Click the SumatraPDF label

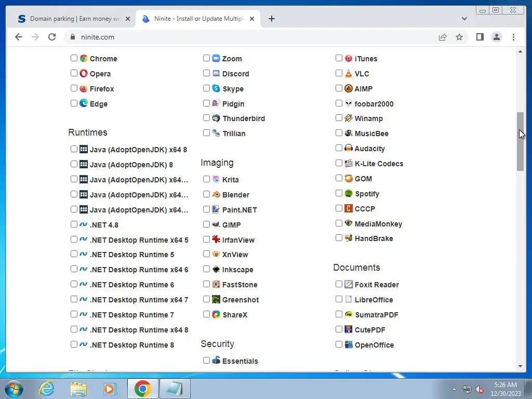click(377, 314)
